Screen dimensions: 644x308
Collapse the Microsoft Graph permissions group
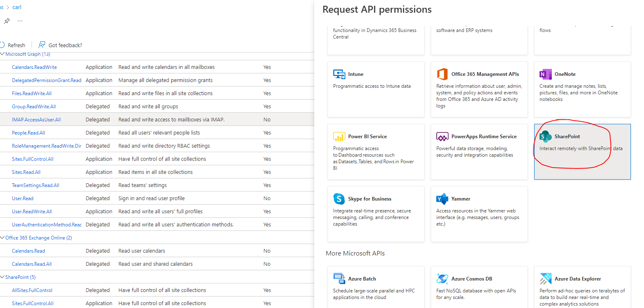2,54
